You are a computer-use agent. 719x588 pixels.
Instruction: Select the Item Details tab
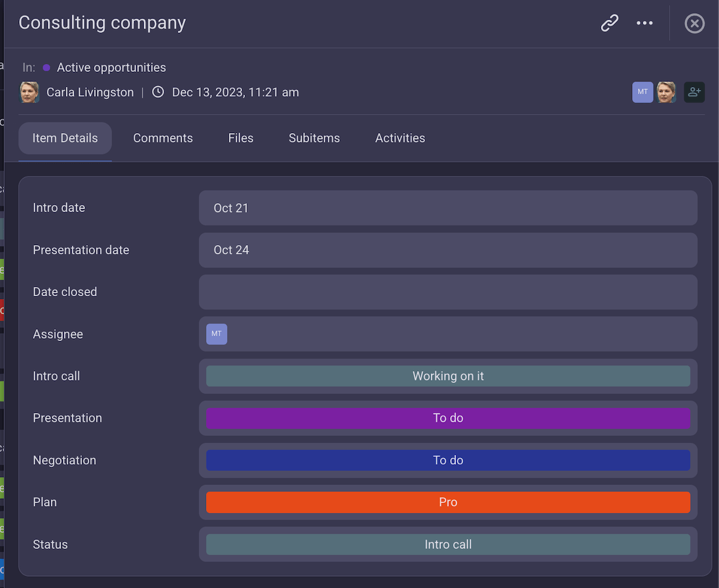[x=65, y=138]
